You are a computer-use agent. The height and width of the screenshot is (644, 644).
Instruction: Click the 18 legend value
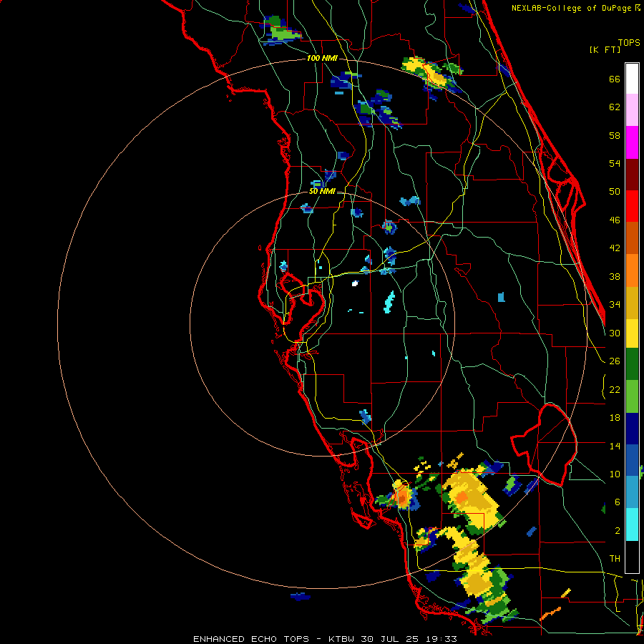pos(615,418)
